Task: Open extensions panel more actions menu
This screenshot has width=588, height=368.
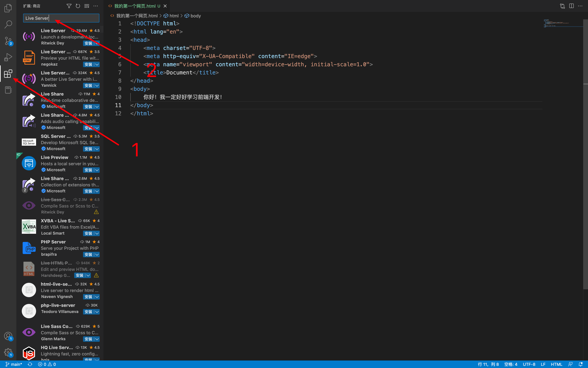Action: click(x=96, y=6)
